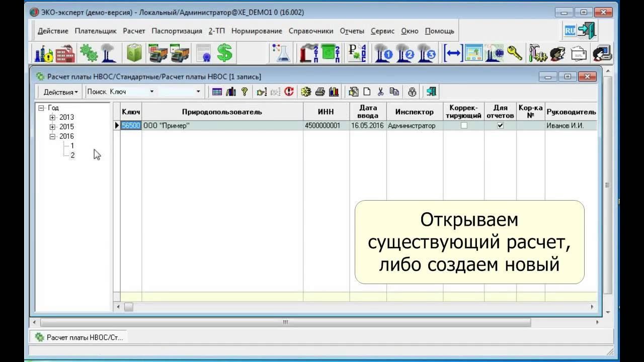The width and height of the screenshot is (644, 362).
Task: Click the red factory building icon
Action: click(x=65, y=53)
